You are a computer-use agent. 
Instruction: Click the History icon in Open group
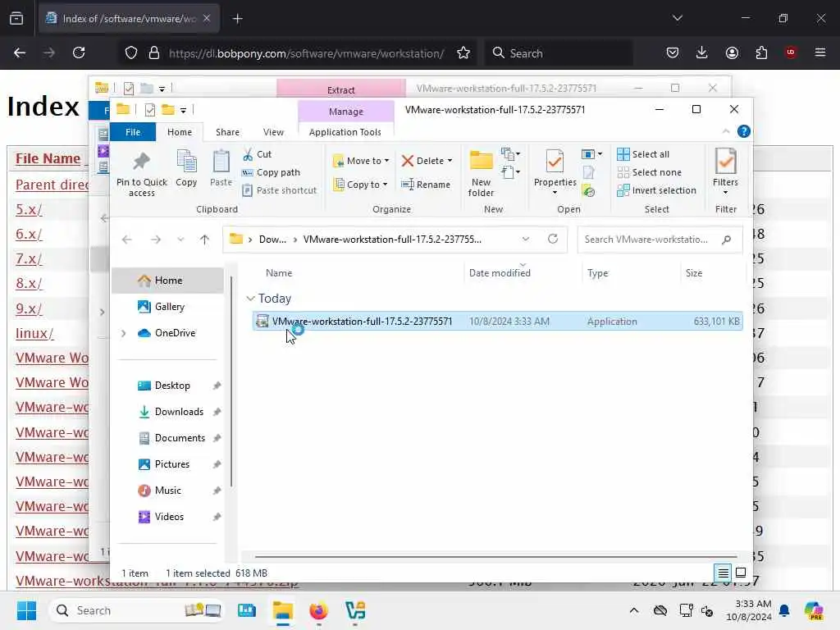pos(589,191)
